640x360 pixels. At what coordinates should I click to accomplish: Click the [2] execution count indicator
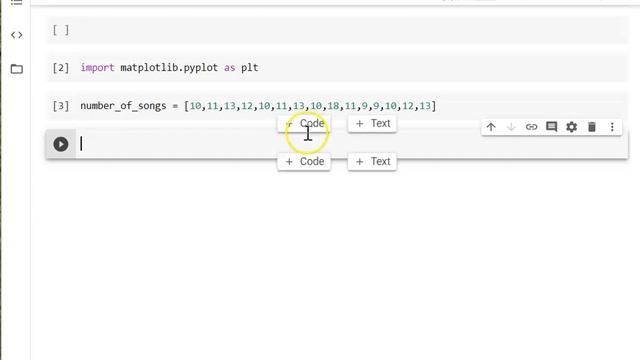61,68
